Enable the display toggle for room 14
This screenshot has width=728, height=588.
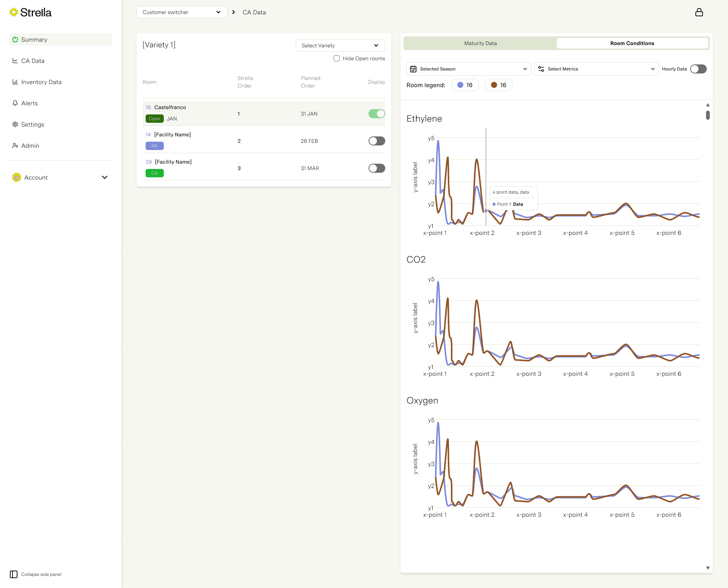pyautogui.click(x=377, y=141)
